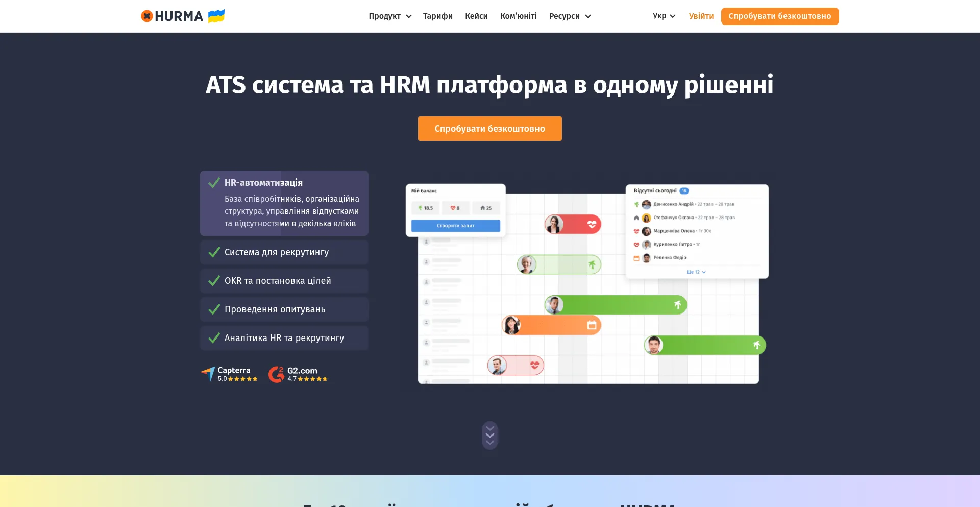The height and width of the screenshot is (507, 980).
Task: Click the red heart icon on sick-leave bar
Action: (592, 224)
